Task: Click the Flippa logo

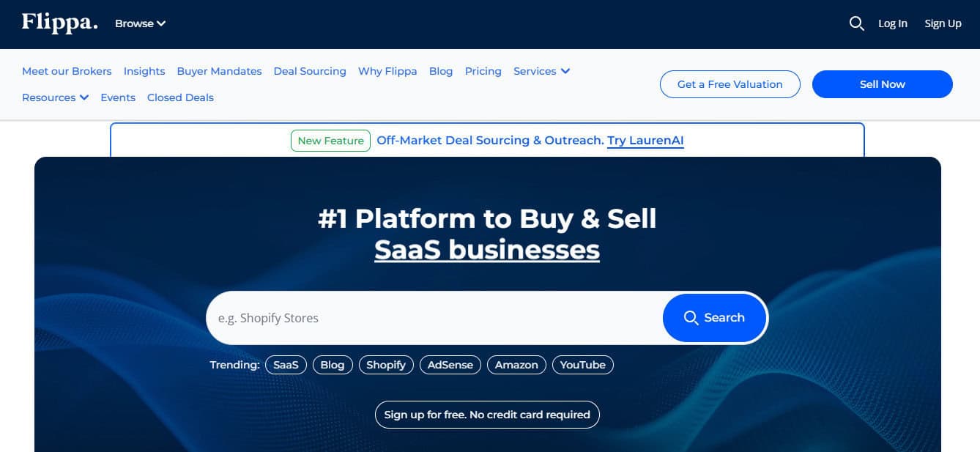Action: point(59,23)
